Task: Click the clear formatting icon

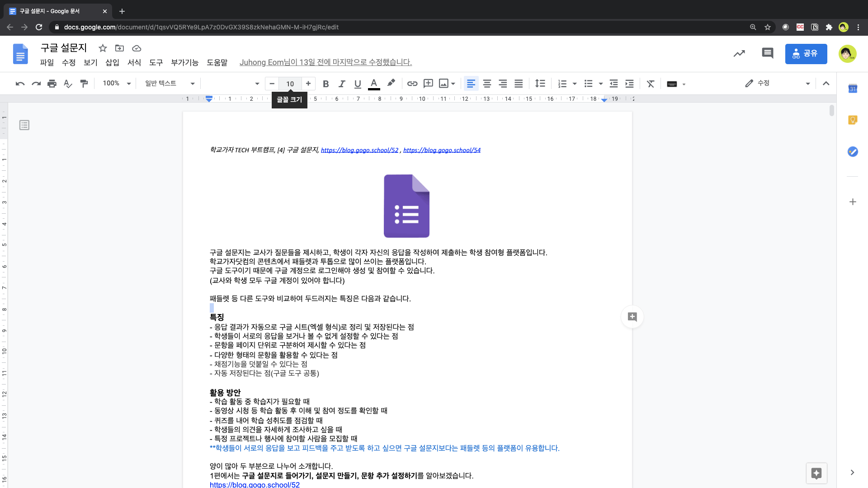Action: point(651,84)
